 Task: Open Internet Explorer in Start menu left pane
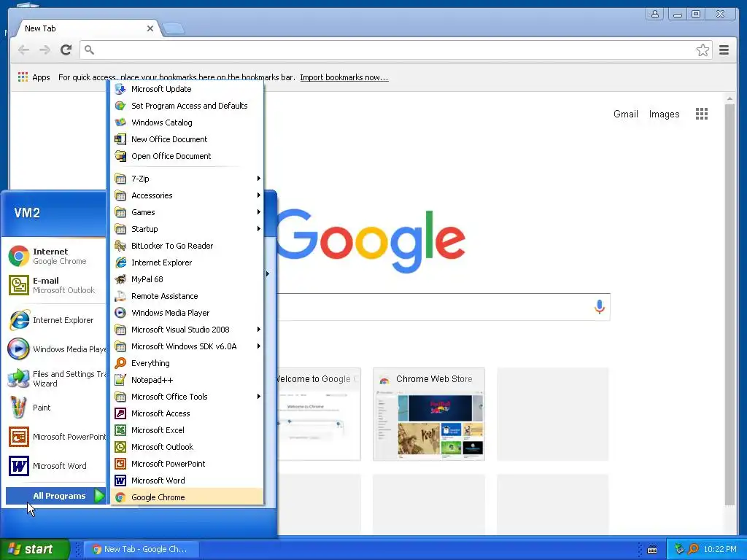coord(55,320)
